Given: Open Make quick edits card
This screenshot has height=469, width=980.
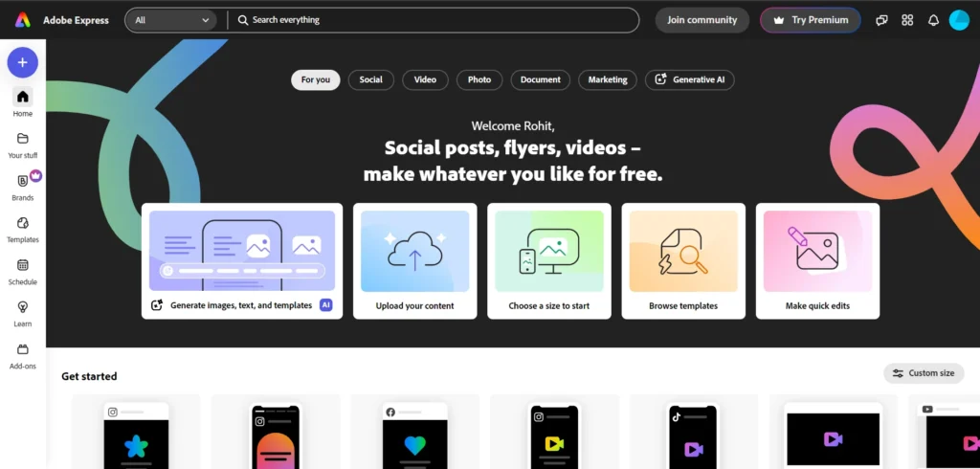Looking at the screenshot, I should (817, 260).
